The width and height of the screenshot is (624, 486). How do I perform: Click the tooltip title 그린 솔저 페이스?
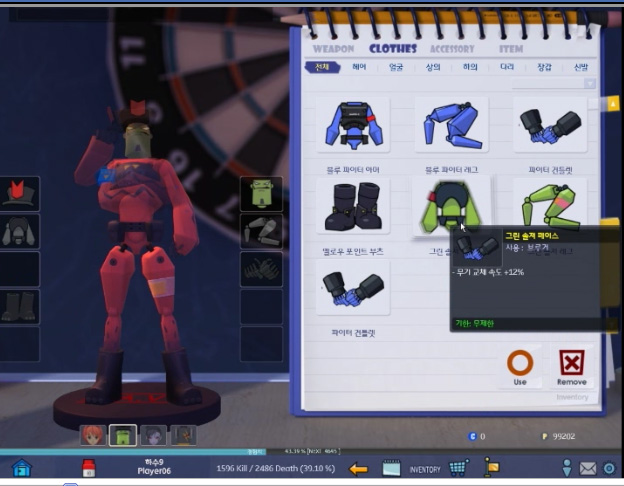pyautogui.click(x=532, y=236)
